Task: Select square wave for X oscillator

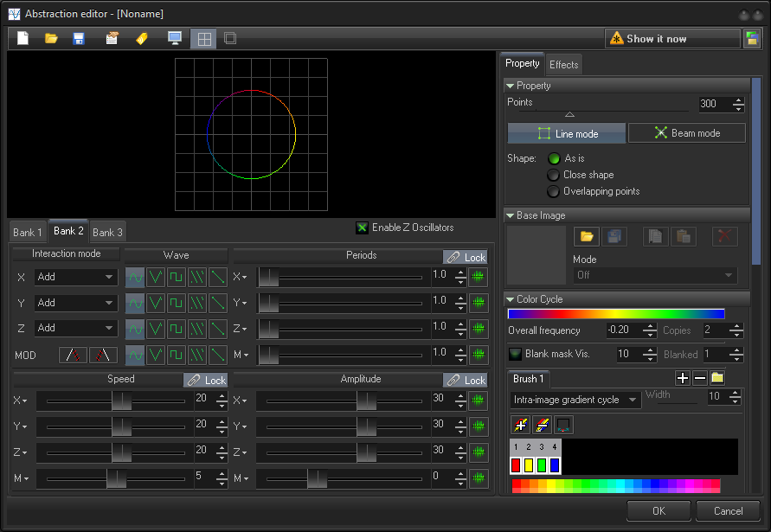Action: (x=177, y=277)
